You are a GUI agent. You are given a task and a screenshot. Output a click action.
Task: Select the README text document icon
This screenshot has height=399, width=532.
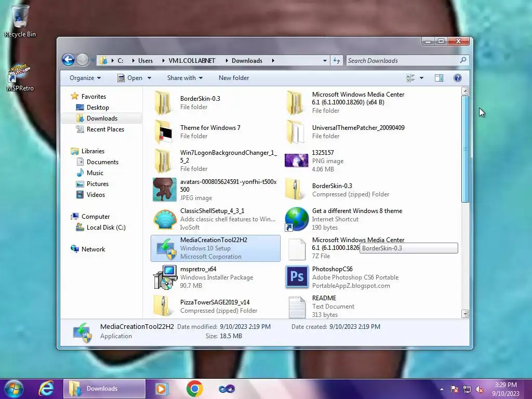point(297,308)
